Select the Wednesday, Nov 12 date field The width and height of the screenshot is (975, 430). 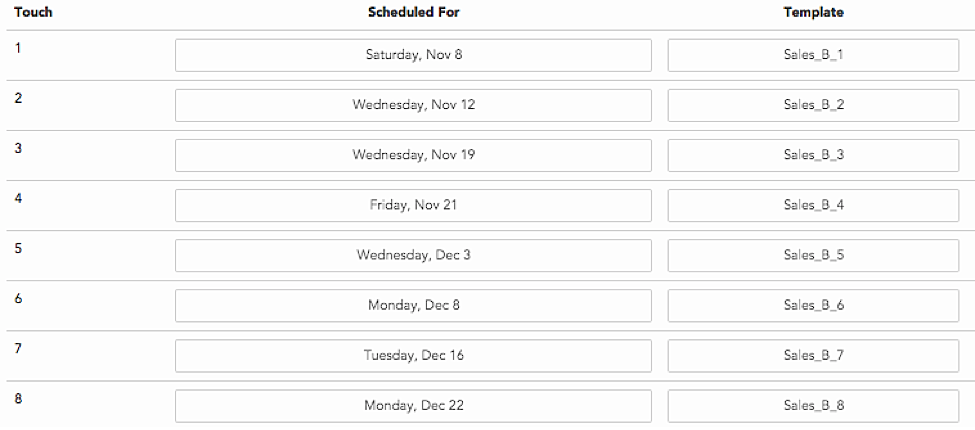(x=414, y=105)
